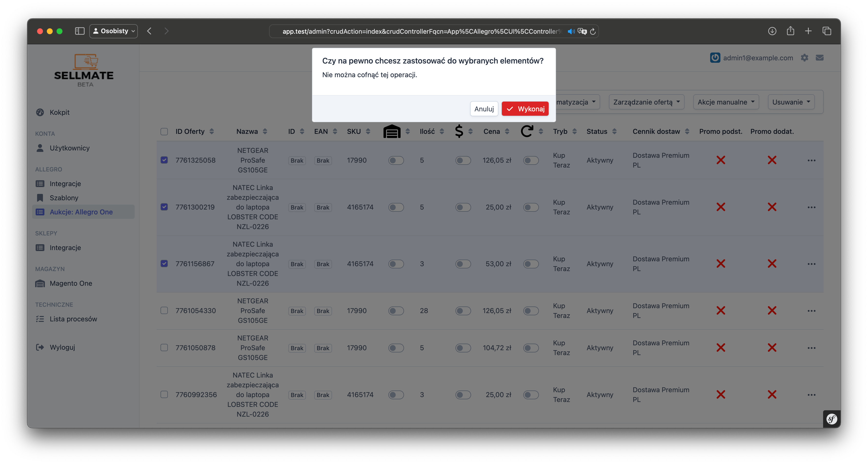Viewport: 868px width, 464px height.
Task: Open Safari downloads icon
Action: [x=772, y=31]
